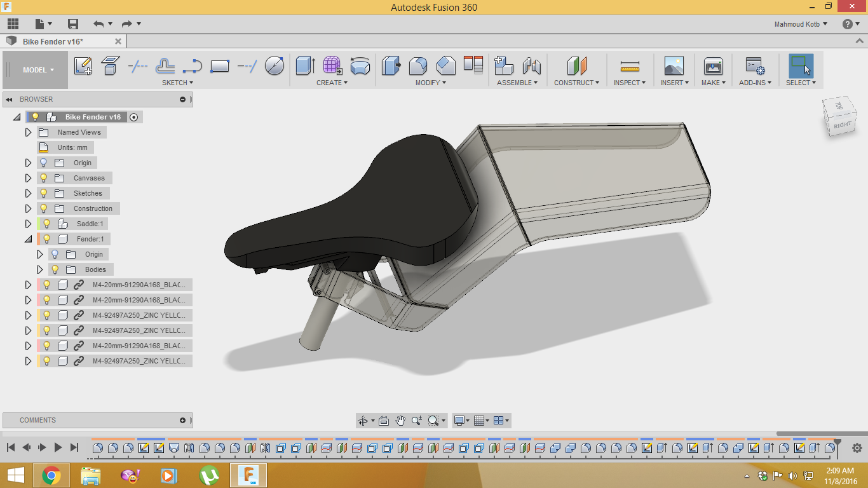Toggle the Bike Fender v16 activate radio button
Screen dimensions: 868x488
pyautogui.click(x=133, y=117)
